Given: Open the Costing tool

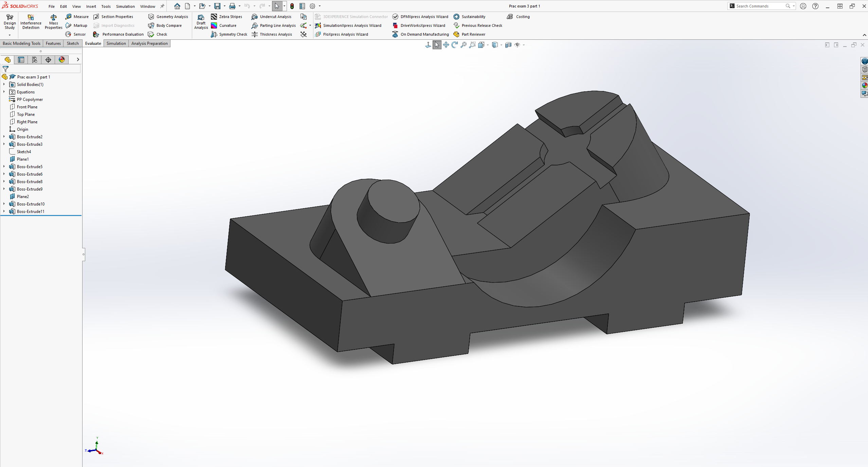Looking at the screenshot, I should point(518,17).
